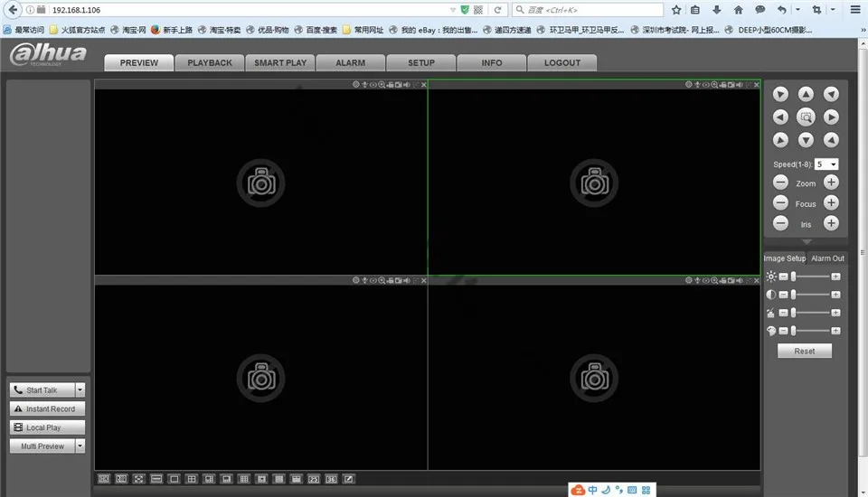Click the Focus plus button
This screenshot has width=868, height=497.
click(x=831, y=202)
